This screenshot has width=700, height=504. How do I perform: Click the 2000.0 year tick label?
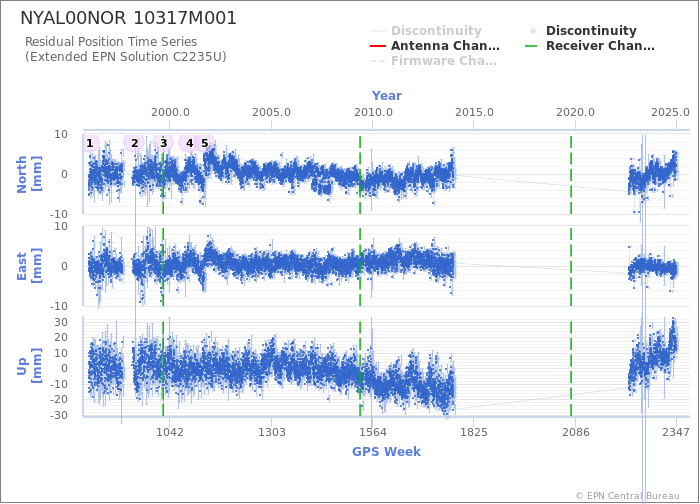(170, 112)
